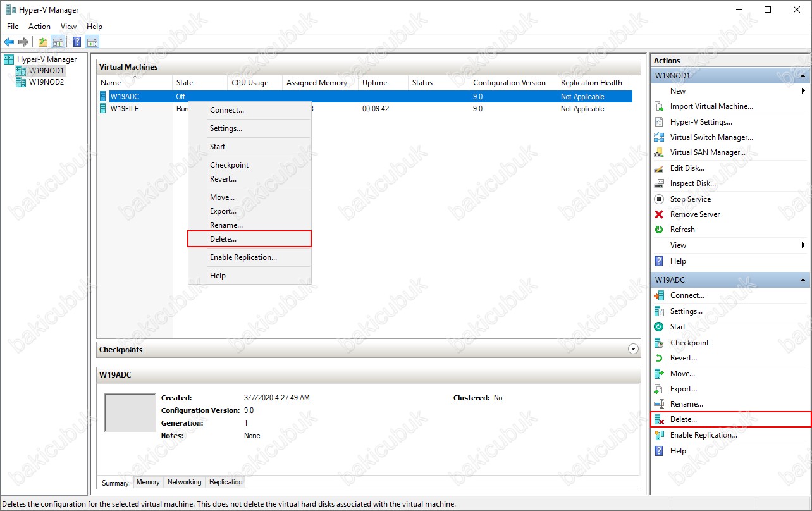812x511 pixels.
Task: Choose Export... from the context menu
Action: tap(250, 211)
